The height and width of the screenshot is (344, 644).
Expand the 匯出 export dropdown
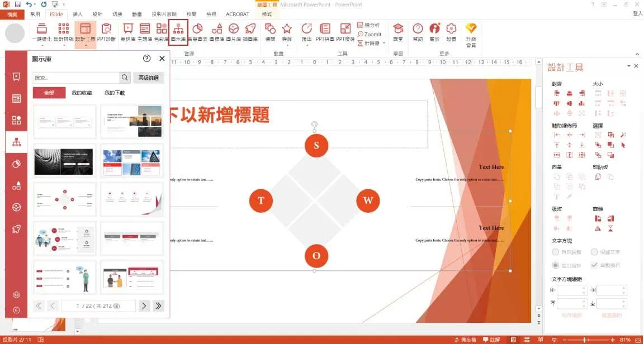(x=307, y=45)
